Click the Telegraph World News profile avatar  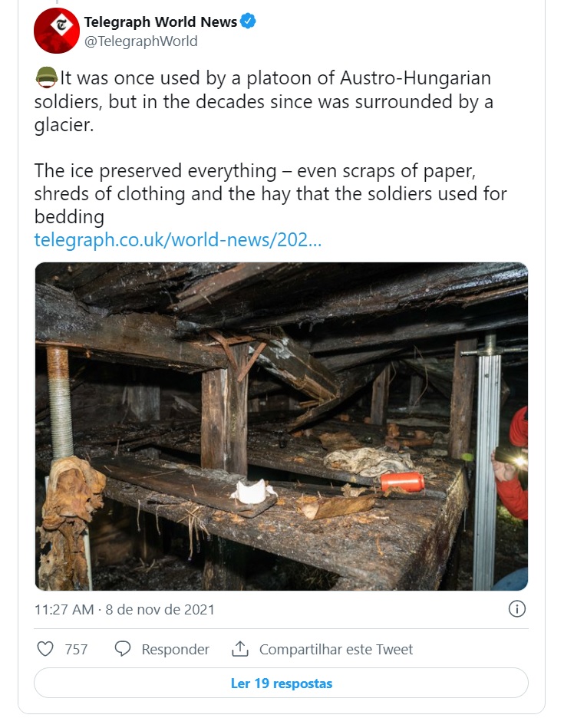(x=57, y=31)
